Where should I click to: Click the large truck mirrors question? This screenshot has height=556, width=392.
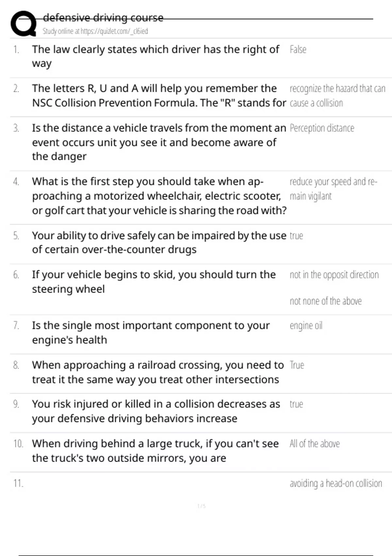click(155, 451)
